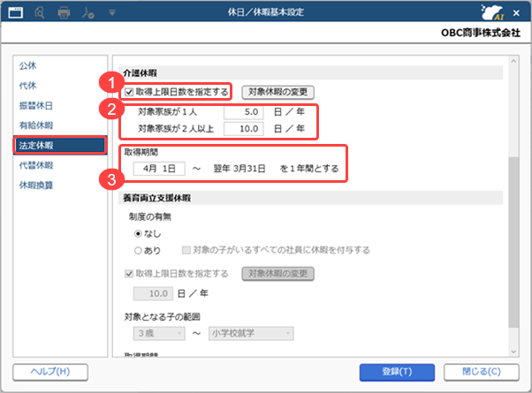
Task: Select the あり radio button
Action: tap(138, 251)
